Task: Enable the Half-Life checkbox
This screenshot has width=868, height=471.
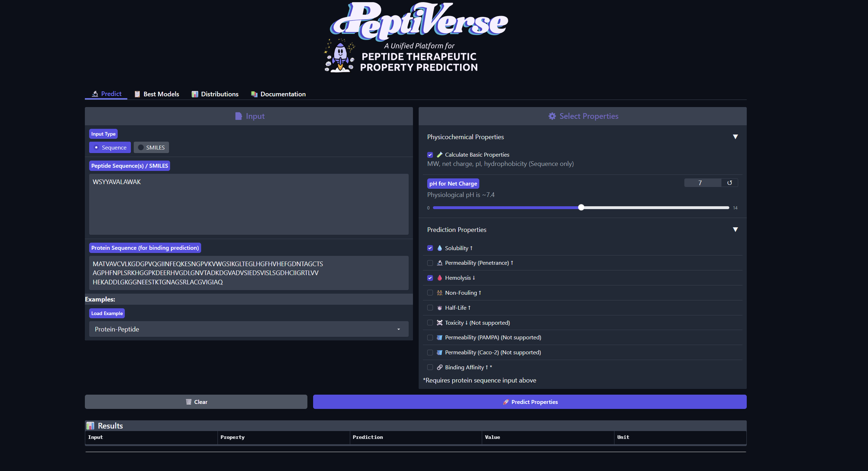Action: (x=430, y=308)
